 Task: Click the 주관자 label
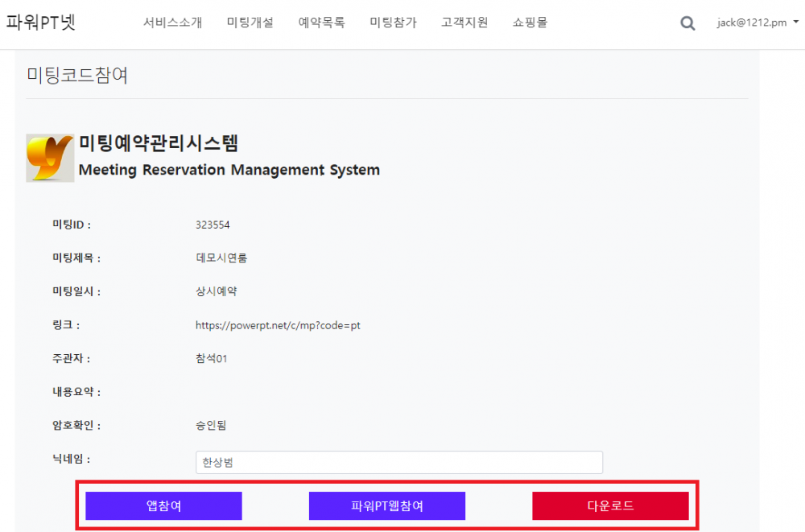pos(72,358)
